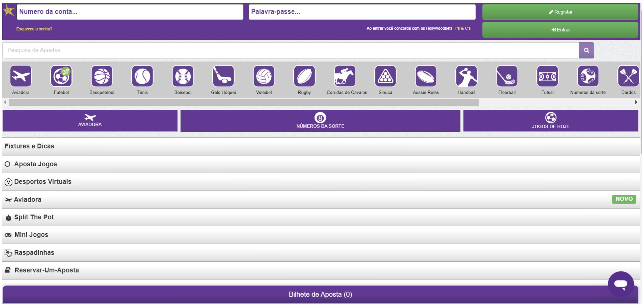Click the sports bar left scroll arrow
644x306 pixels.
(5, 102)
